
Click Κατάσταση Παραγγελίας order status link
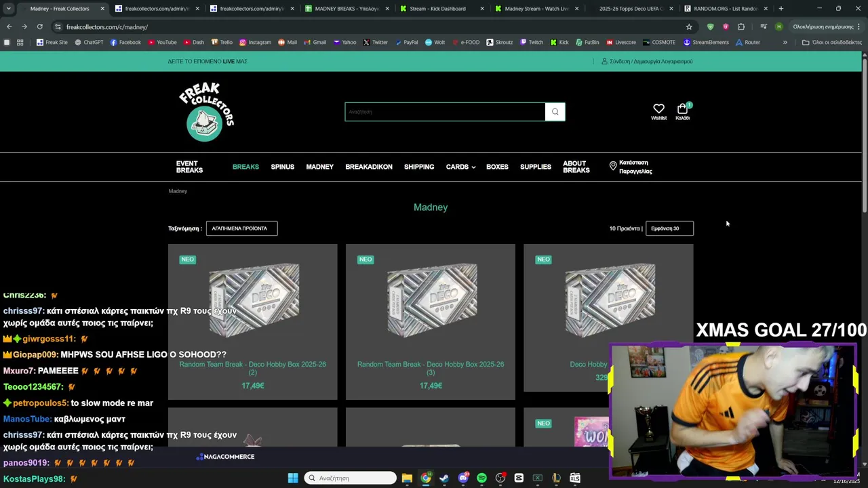point(635,167)
